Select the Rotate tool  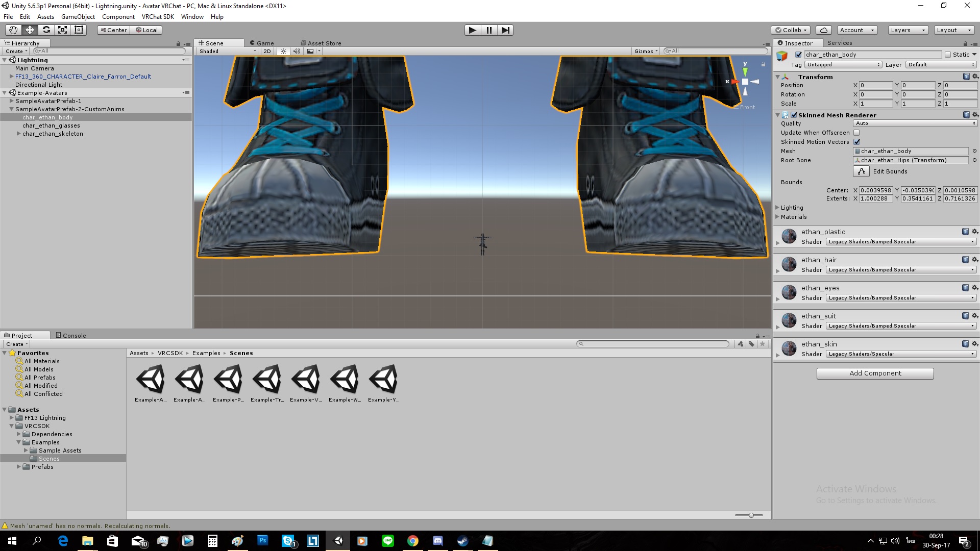point(46,30)
